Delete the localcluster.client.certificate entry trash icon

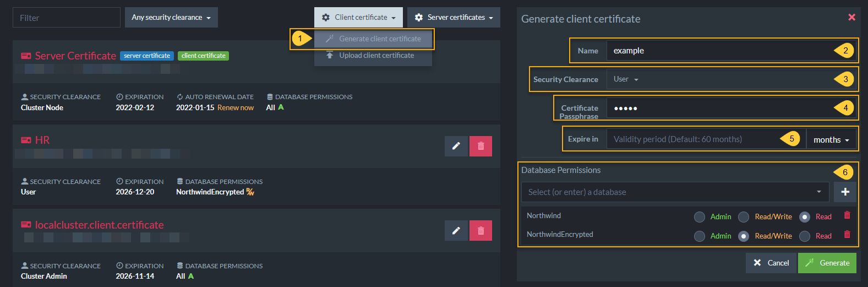click(481, 230)
